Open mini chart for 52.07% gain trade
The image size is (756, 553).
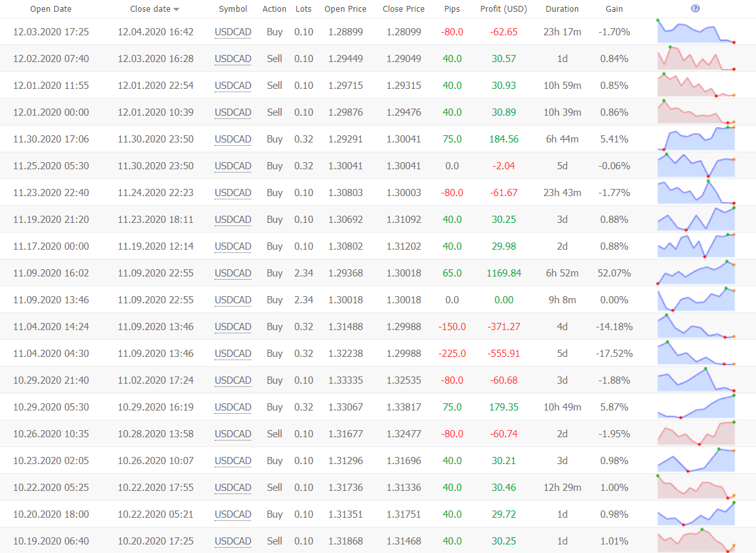696,273
